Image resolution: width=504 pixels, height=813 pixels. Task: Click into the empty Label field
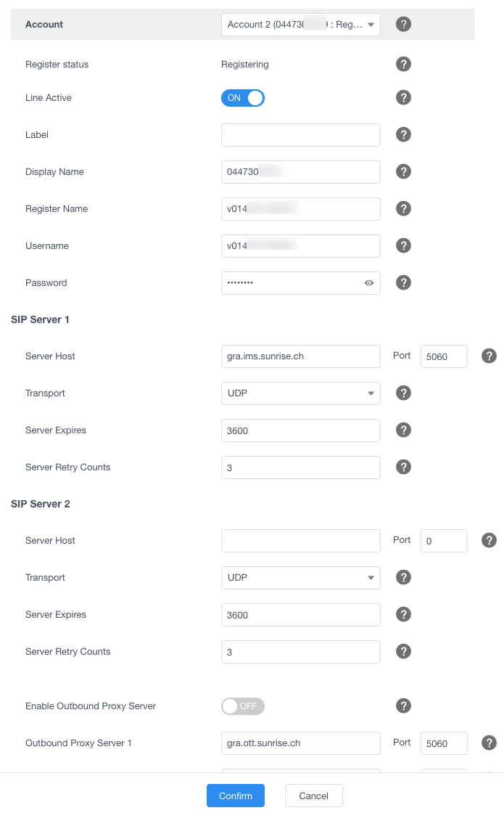(300, 135)
